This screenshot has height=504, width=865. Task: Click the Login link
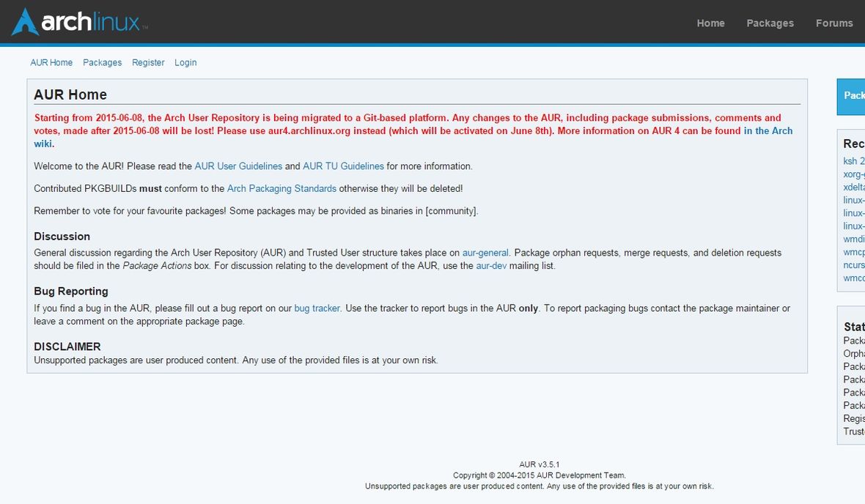click(185, 62)
